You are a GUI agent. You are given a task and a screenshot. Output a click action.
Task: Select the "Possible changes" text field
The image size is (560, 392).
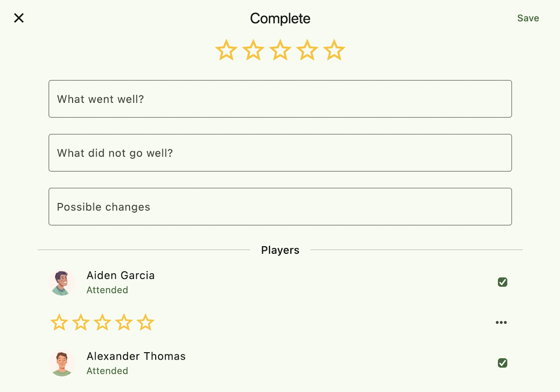tap(280, 206)
